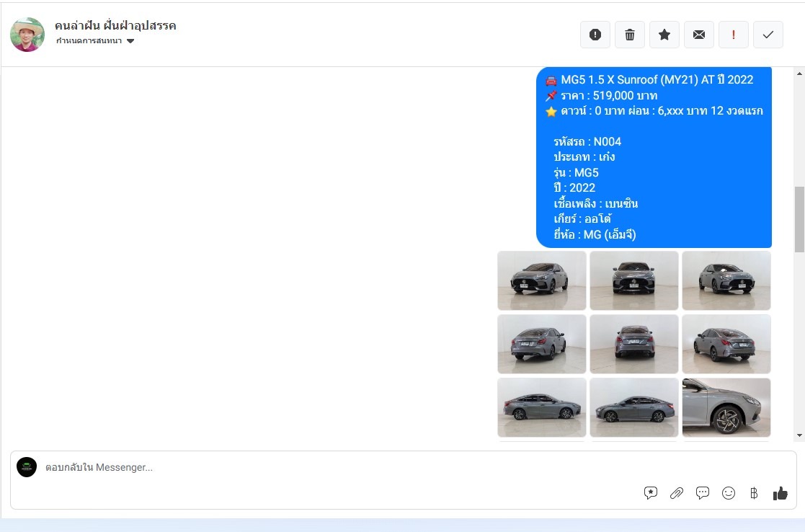Image resolution: width=805 pixels, height=532 pixels.
Task: Flag conversation with the red exclamation button
Action: 733,35
